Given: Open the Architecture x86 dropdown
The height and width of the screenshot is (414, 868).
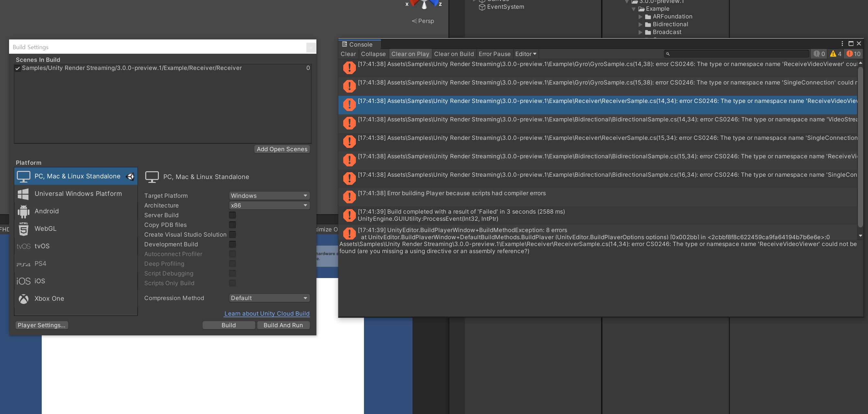Looking at the screenshot, I should 269,206.
